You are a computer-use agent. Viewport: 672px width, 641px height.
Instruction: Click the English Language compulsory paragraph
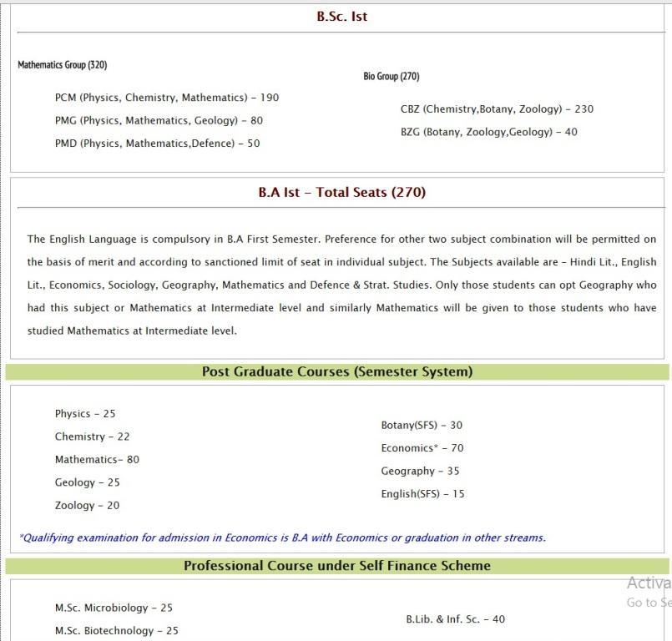point(341,285)
